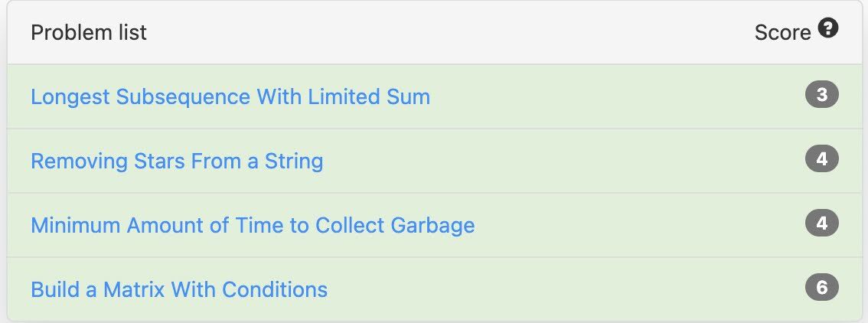Screen dimensions: 868x323
Task: Open Longest Subsequence With Limited Sum problem
Action: (x=230, y=96)
